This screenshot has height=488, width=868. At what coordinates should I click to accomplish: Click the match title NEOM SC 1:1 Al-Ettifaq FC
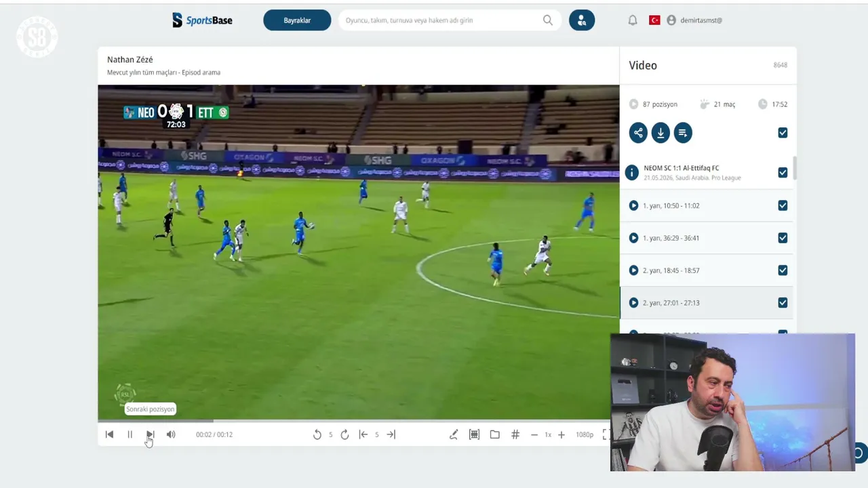tap(682, 168)
